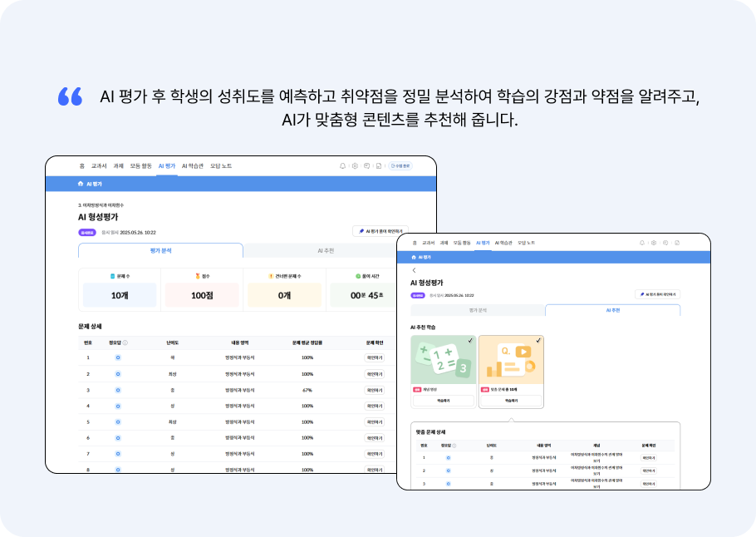Image resolution: width=756 pixels, height=537 pixels.
Task: Click the home icon in right window blue bar
Action: click(414, 258)
